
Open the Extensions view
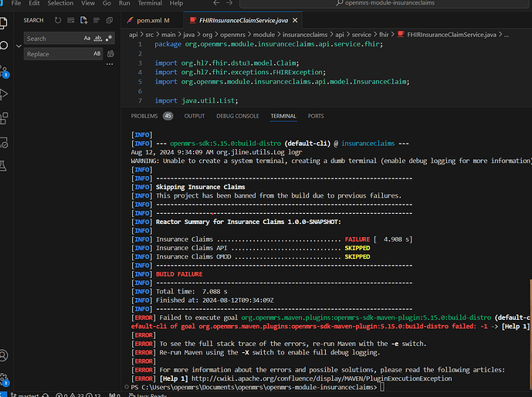pyautogui.click(x=4, y=118)
